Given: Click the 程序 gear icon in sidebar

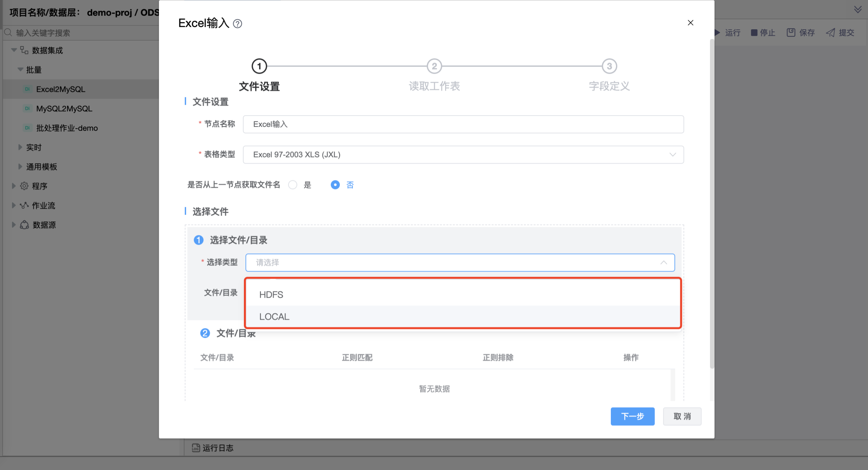Looking at the screenshot, I should point(24,186).
